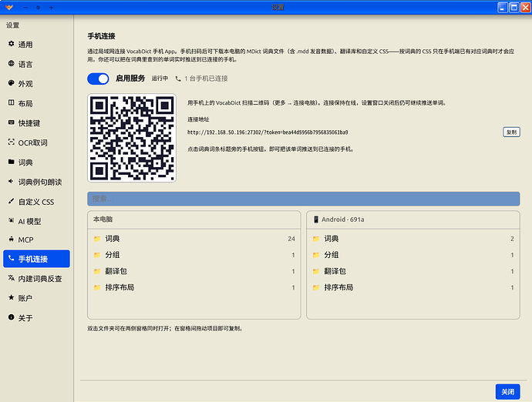Open the 账户 section

(x=37, y=298)
